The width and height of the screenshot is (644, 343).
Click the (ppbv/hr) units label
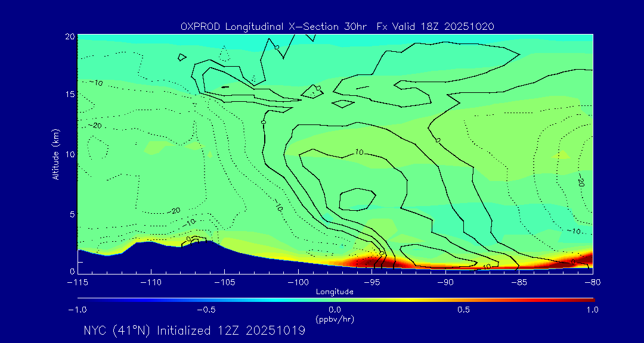pyautogui.click(x=335, y=319)
